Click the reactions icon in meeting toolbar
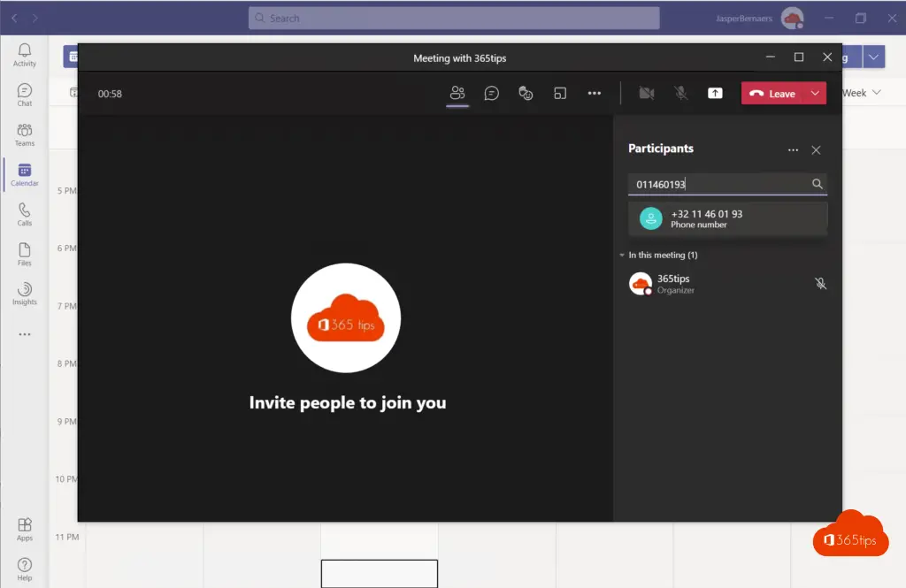Image resolution: width=906 pixels, height=588 pixels. [x=526, y=93]
